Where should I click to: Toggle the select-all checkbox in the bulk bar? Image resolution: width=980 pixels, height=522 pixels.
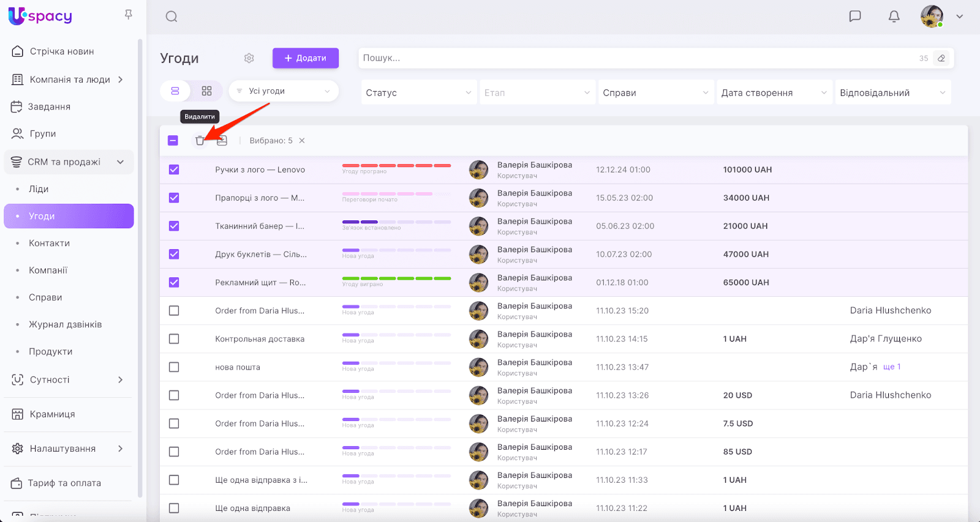[173, 141]
